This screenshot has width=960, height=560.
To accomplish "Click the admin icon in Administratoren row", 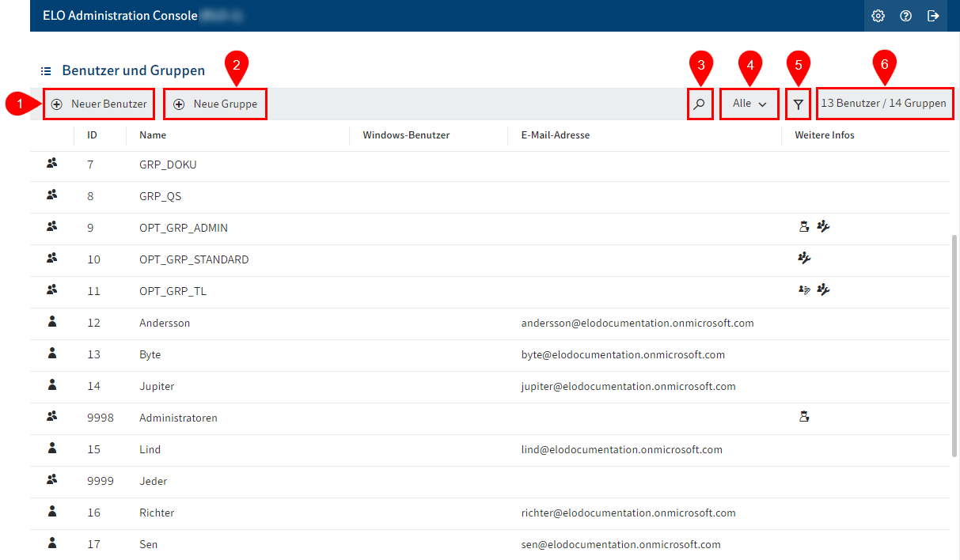I will (804, 417).
